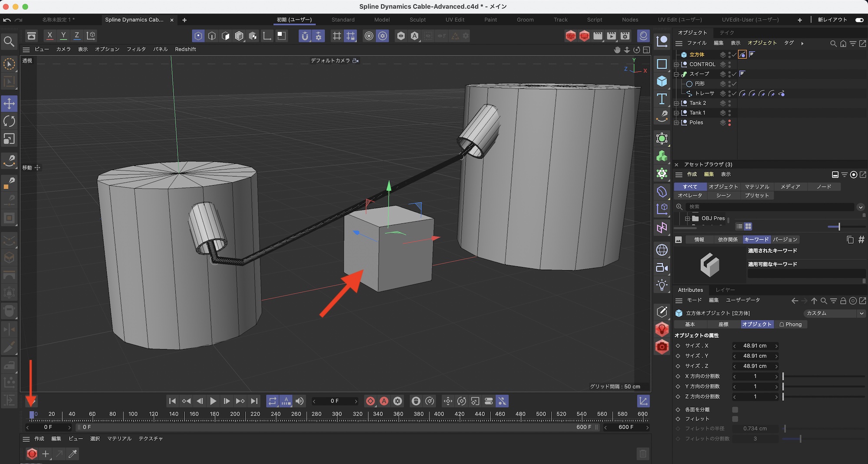Toggle the 新レイアウト switch
868x464 pixels.
pyautogui.click(x=859, y=20)
